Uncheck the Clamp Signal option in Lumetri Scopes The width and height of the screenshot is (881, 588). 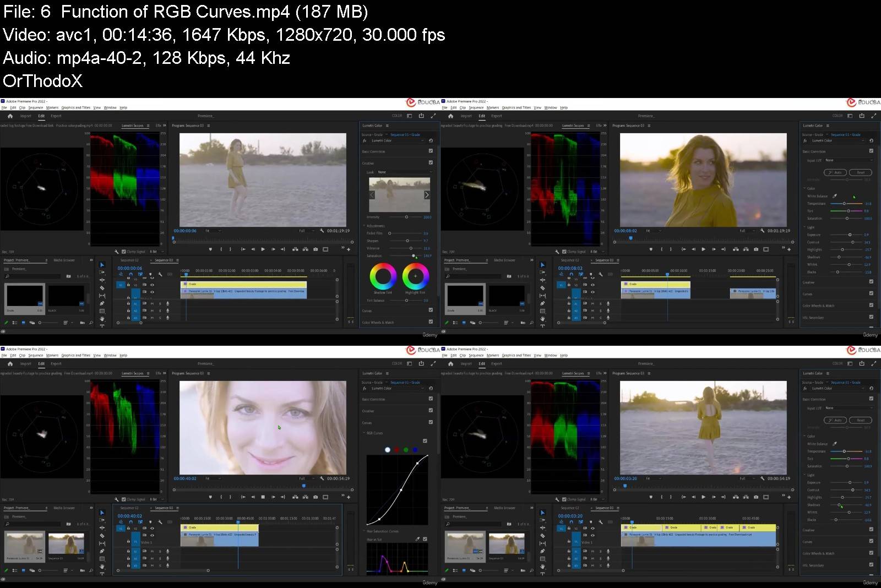point(124,252)
